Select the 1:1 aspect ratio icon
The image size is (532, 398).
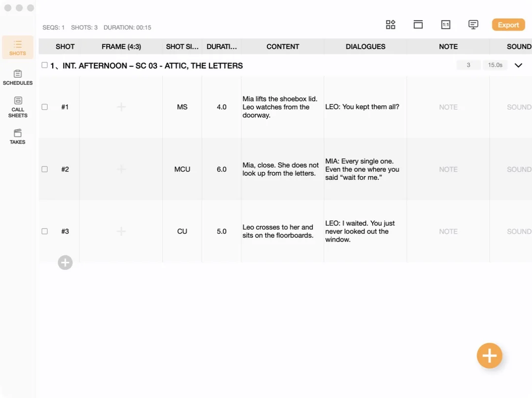tap(445, 25)
